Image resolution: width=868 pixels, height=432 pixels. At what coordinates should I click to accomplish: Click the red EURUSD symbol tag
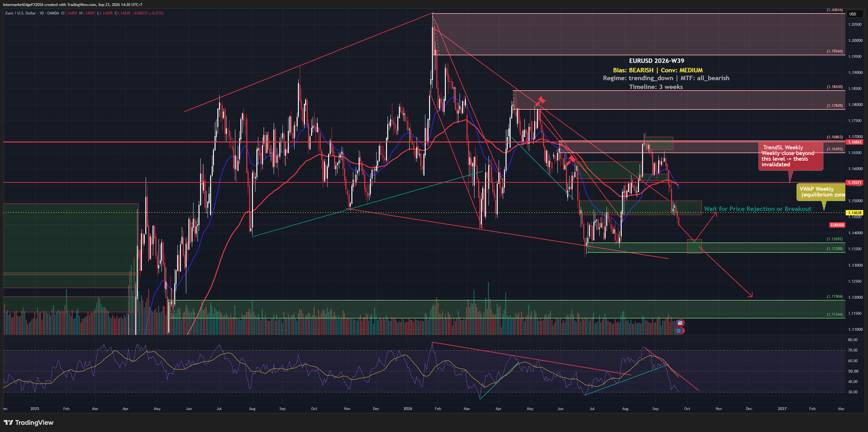pyautogui.click(x=837, y=225)
